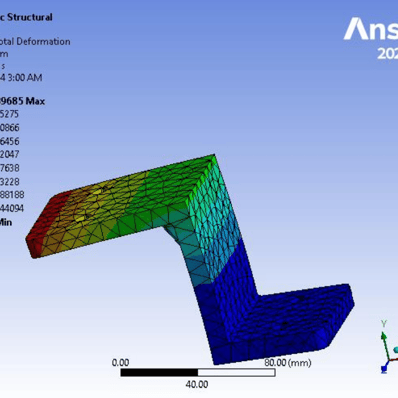Select the '44094' legend value

pos(12,209)
